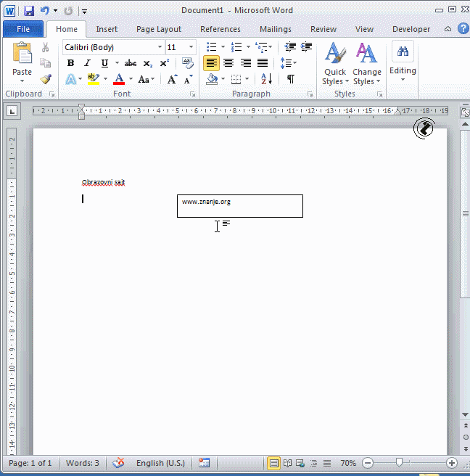The width and height of the screenshot is (470, 476).
Task: Click the Sort icon in Paragraph group
Action: 266,79
